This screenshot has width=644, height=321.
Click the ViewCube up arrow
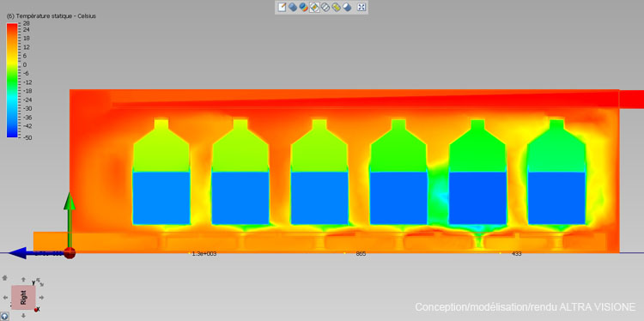pyautogui.click(x=23, y=279)
